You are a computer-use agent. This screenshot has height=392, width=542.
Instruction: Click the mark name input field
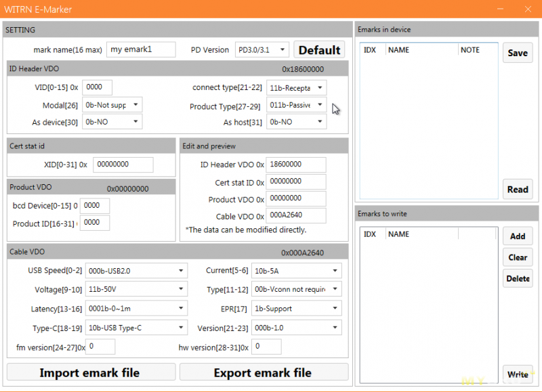141,49
